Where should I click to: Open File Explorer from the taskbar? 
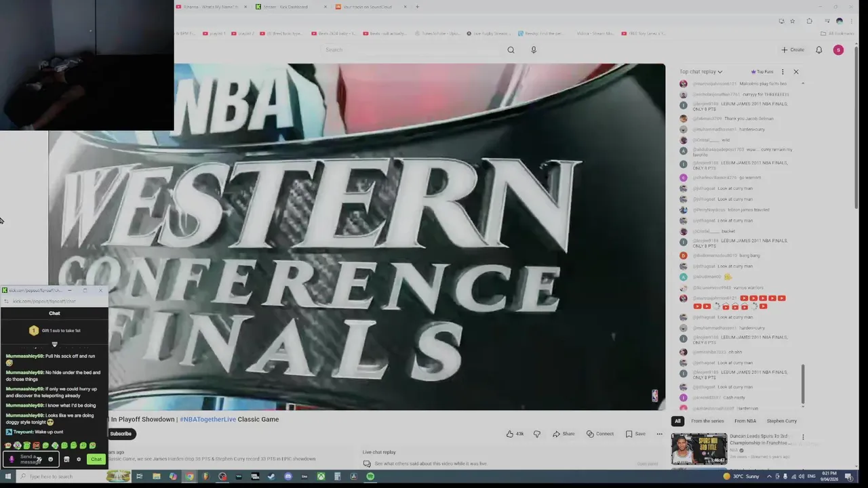coord(156,476)
